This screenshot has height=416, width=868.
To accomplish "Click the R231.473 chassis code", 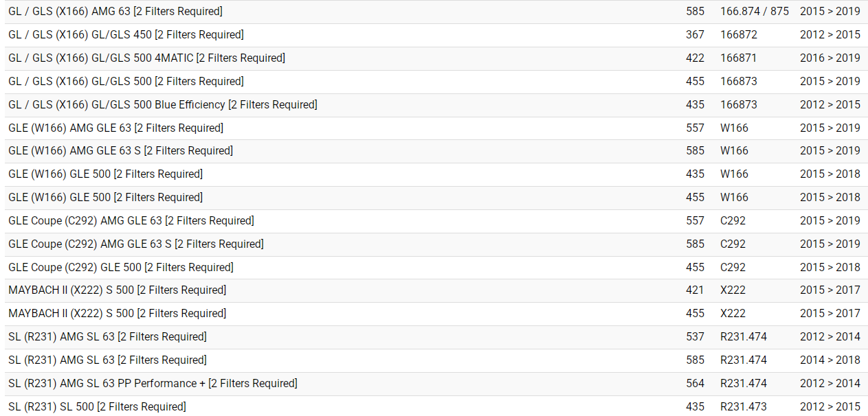I will [743, 407].
